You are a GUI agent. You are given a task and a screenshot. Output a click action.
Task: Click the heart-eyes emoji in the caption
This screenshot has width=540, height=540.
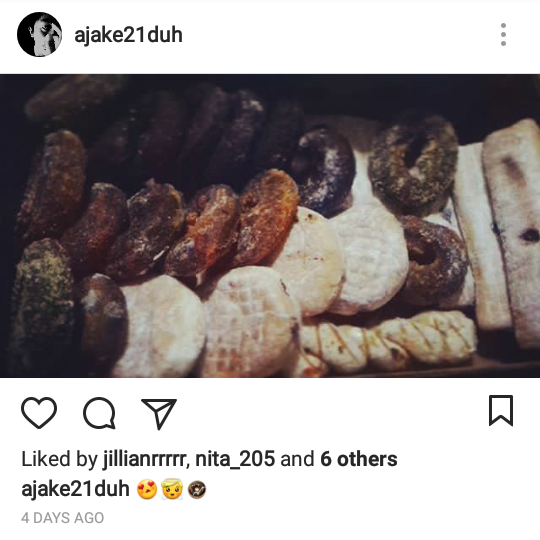click(147, 490)
